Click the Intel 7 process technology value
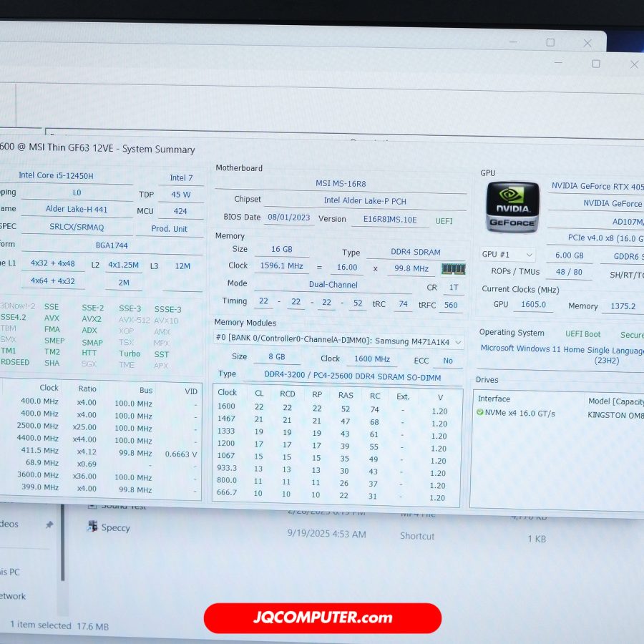The height and width of the screenshot is (644, 644). (181, 178)
